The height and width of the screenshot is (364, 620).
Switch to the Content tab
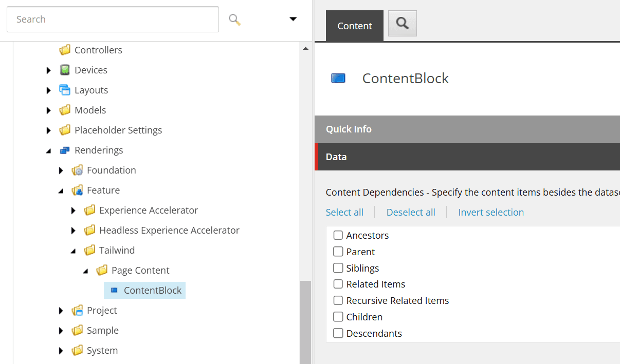(x=354, y=26)
